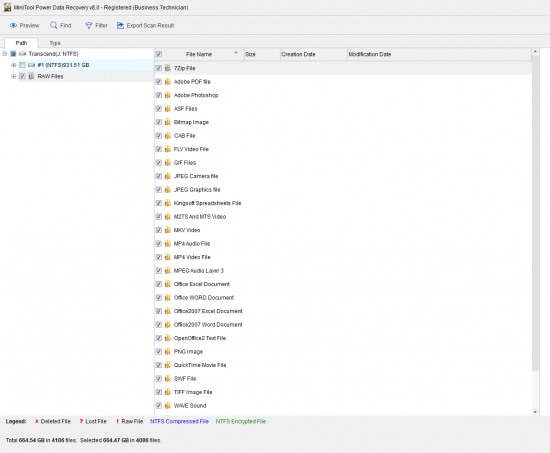Image resolution: width=550 pixels, height=453 pixels.
Task: Click the Find magnifier icon
Action: click(x=53, y=25)
